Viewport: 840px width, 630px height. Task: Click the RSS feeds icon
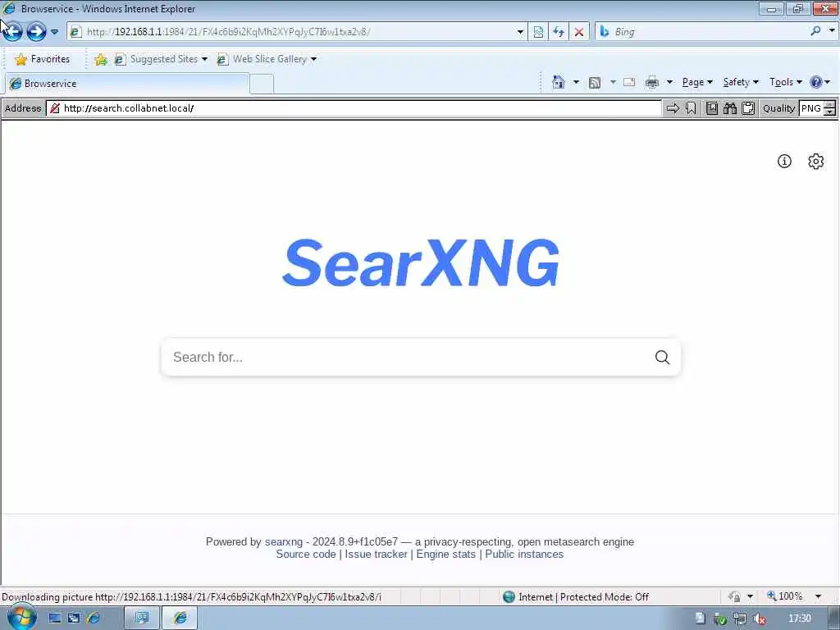click(x=595, y=83)
